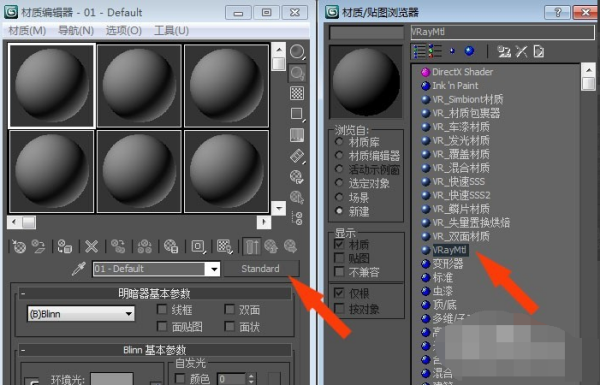This screenshot has height=385, width=600.
Task: Check the 自发光 颜色 checkbox
Action: (x=180, y=379)
